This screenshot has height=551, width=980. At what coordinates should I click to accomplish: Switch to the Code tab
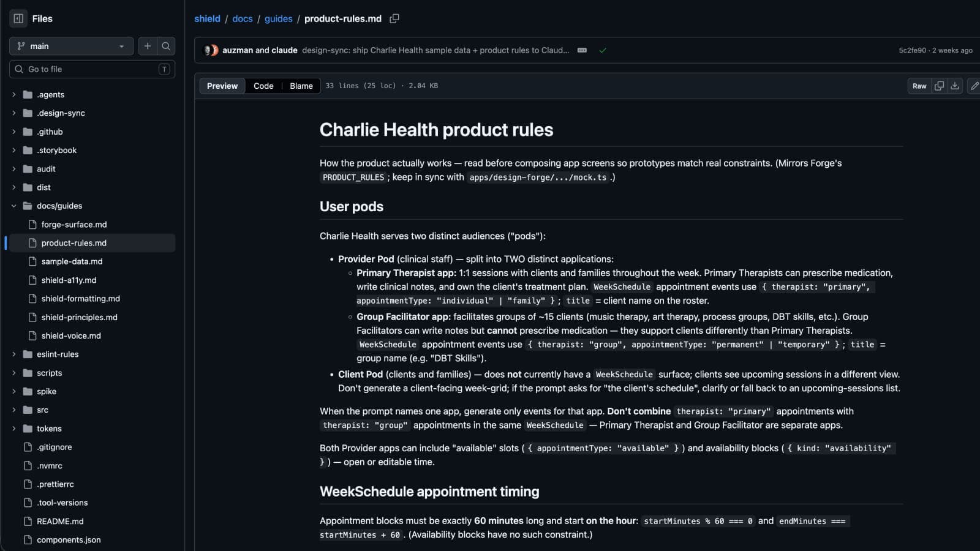tap(263, 86)
